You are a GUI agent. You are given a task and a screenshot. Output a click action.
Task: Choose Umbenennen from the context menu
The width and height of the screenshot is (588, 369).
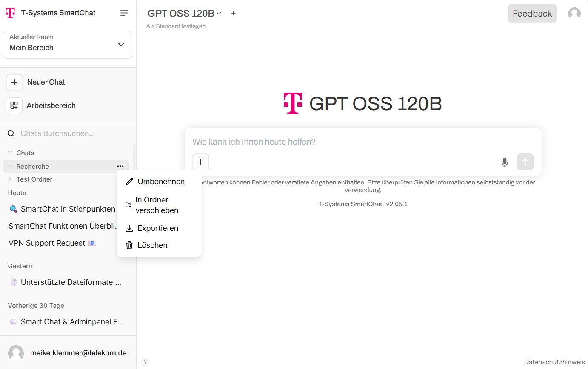pyautogui.click(x=159, y=182)
